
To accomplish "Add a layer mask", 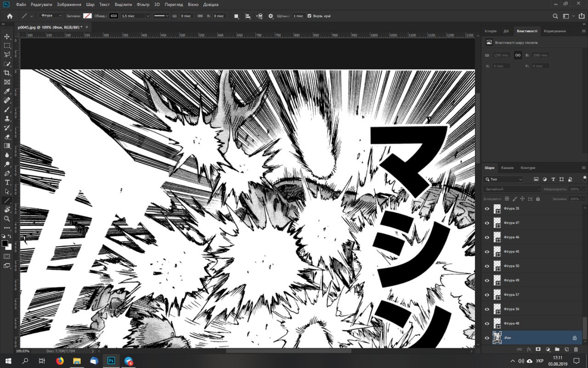I will [x=538, y=350].
